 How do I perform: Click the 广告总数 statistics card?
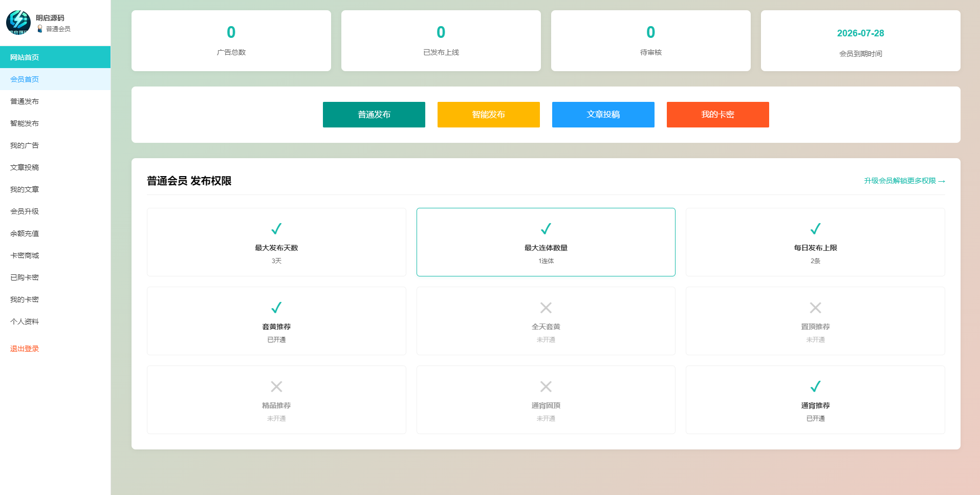[231, 41]
